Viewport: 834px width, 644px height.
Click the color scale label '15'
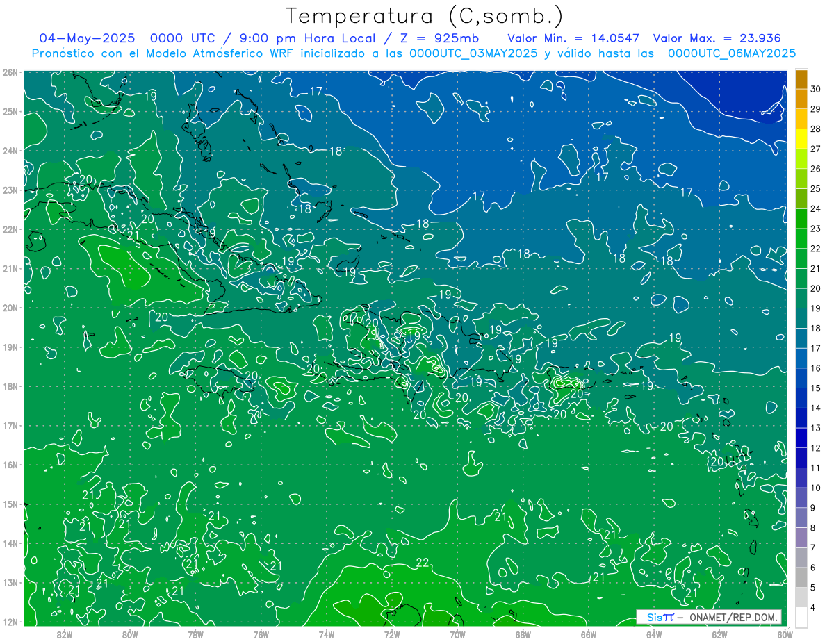[815, 388]
